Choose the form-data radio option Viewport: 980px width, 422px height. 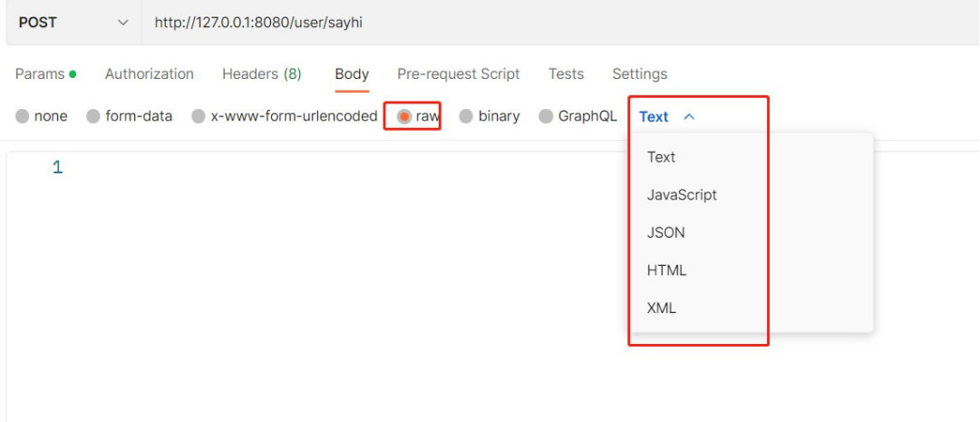(x=93, y=116)
